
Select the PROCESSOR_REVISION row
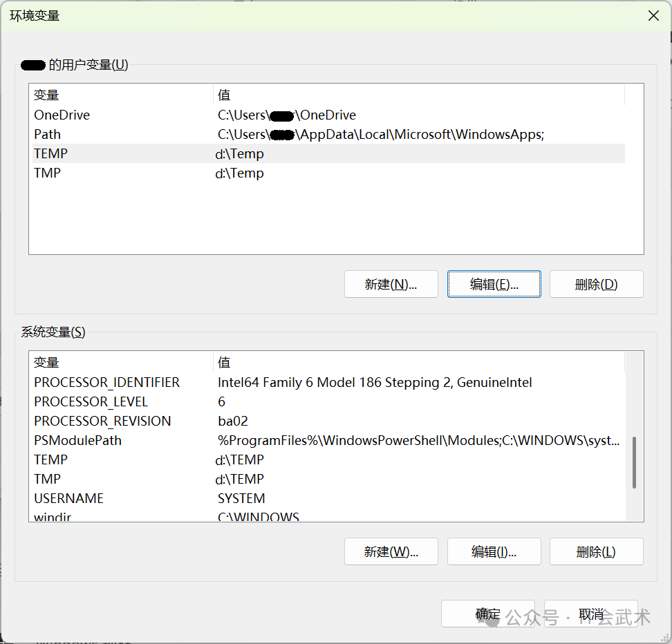point(102,422)
